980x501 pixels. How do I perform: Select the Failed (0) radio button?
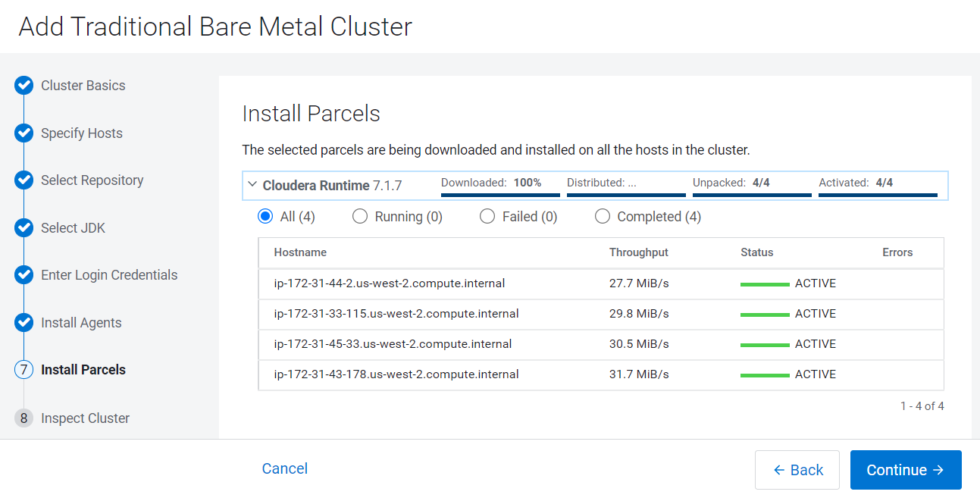point(487,217)
